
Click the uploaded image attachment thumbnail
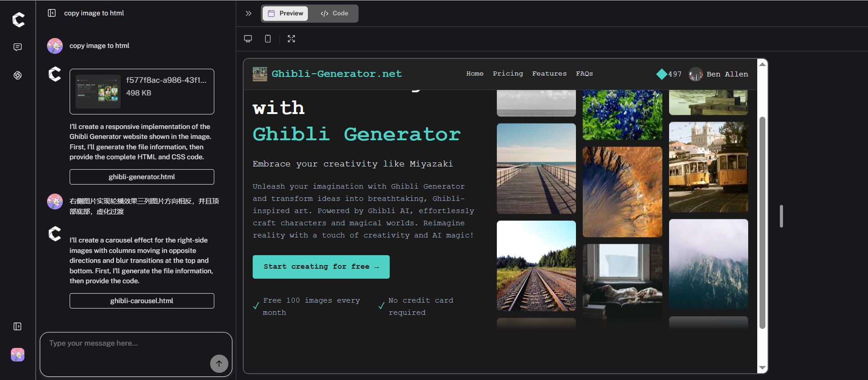98,91
